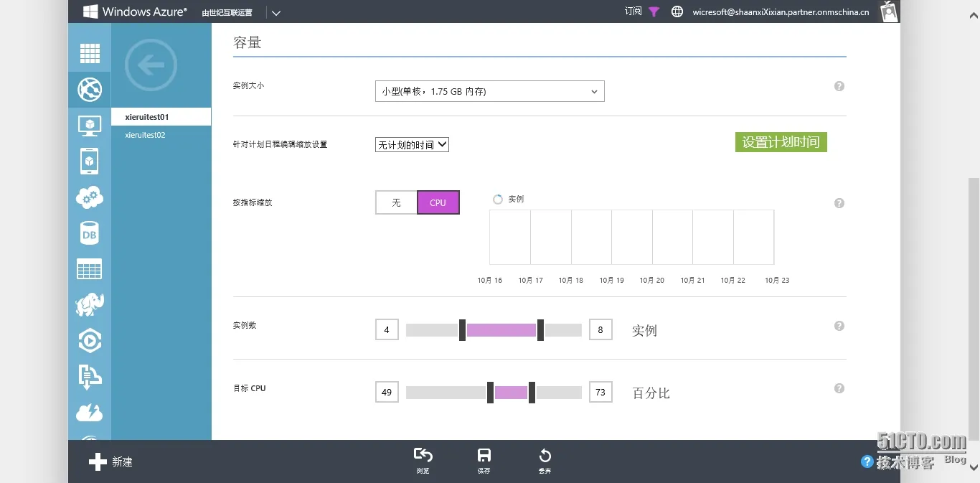Open Service Bus download icon in sidebar
The height and width of the screenshot is (483, 980).
tap(90, 377)
